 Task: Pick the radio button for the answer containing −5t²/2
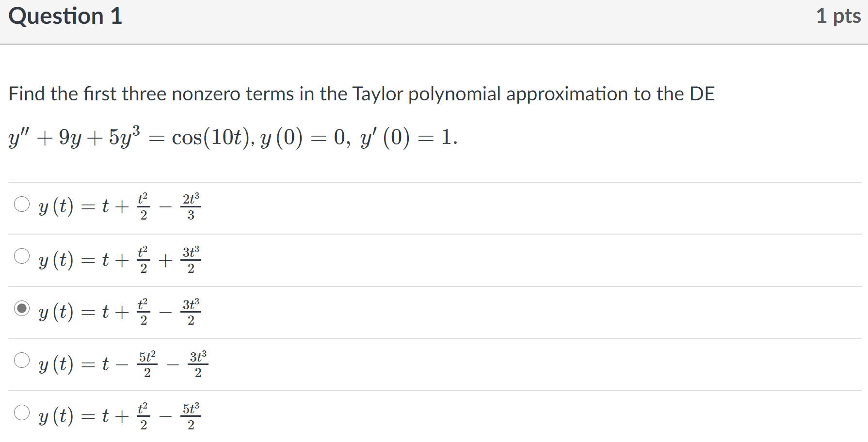[22, 360]
